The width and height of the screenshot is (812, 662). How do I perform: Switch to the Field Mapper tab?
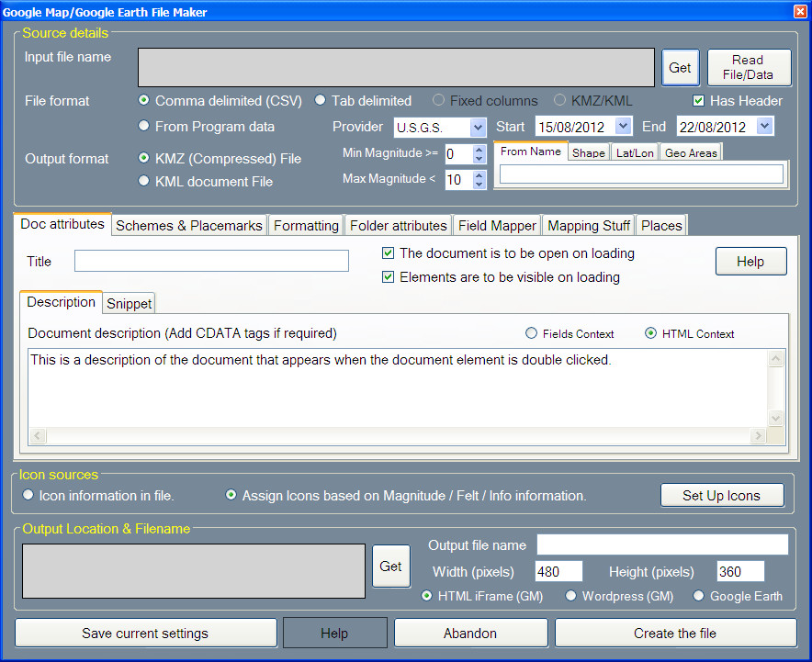pos(497,225)
